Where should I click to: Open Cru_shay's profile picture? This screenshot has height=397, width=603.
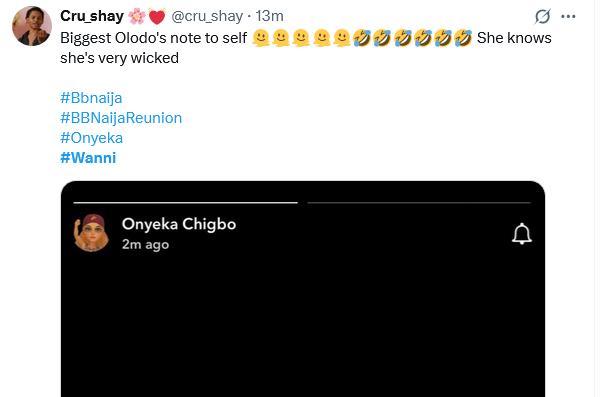click(32, 26)
